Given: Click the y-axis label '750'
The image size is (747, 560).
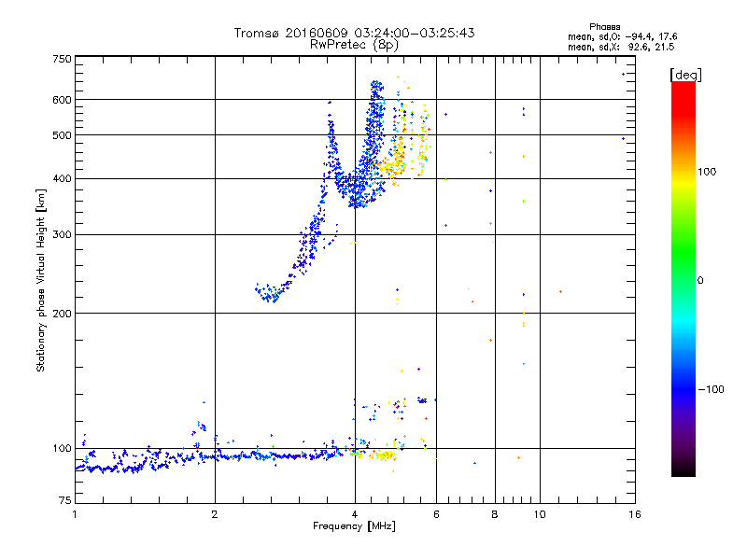Looking at the screenshot, I should (63, 59).
